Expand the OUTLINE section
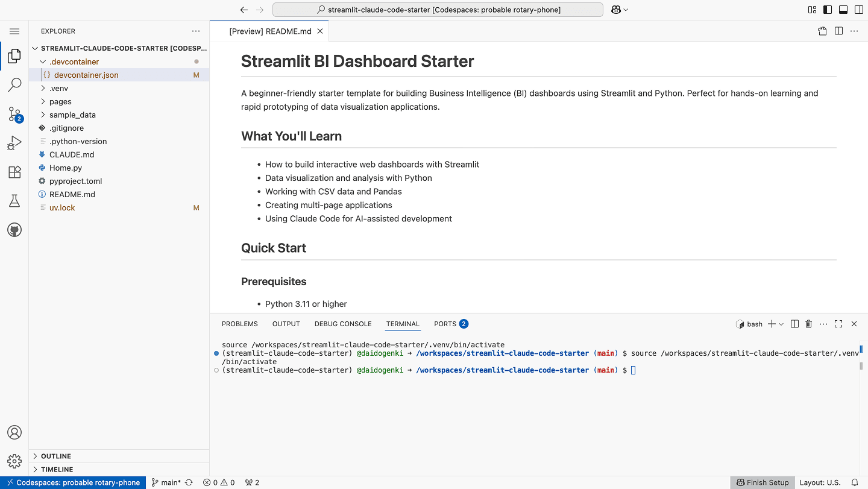This screenshot has height=489, width=868. click(56, 456)
